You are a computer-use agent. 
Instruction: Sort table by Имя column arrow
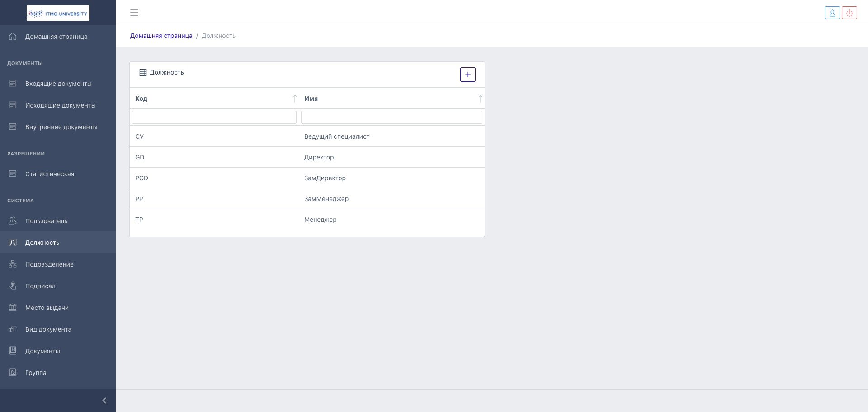tap(480, 98)
